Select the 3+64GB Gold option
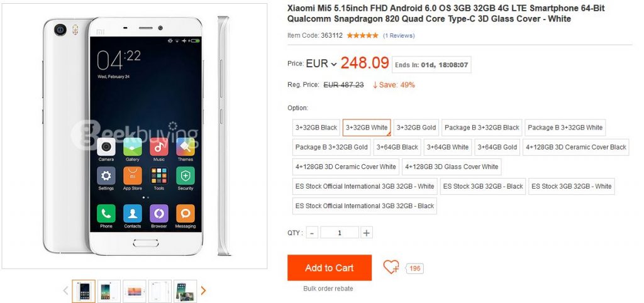This screenshot has width=644, height=303. coord(497,147)
